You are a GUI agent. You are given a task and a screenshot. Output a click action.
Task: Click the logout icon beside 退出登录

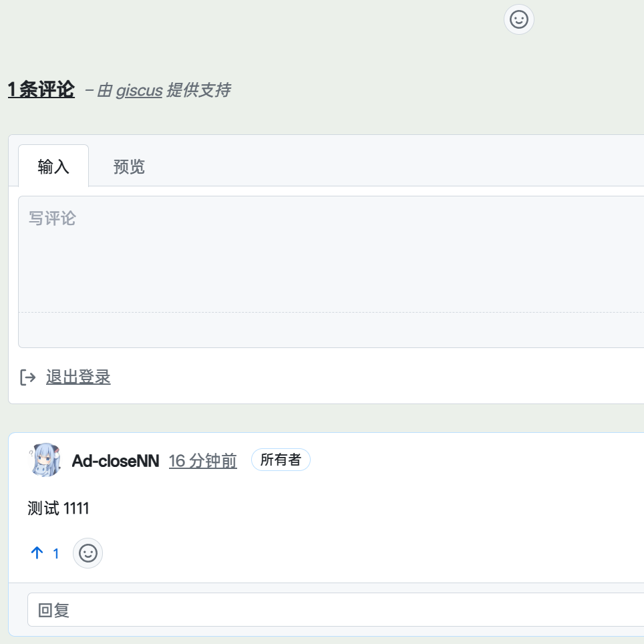(x=27, y=377)
